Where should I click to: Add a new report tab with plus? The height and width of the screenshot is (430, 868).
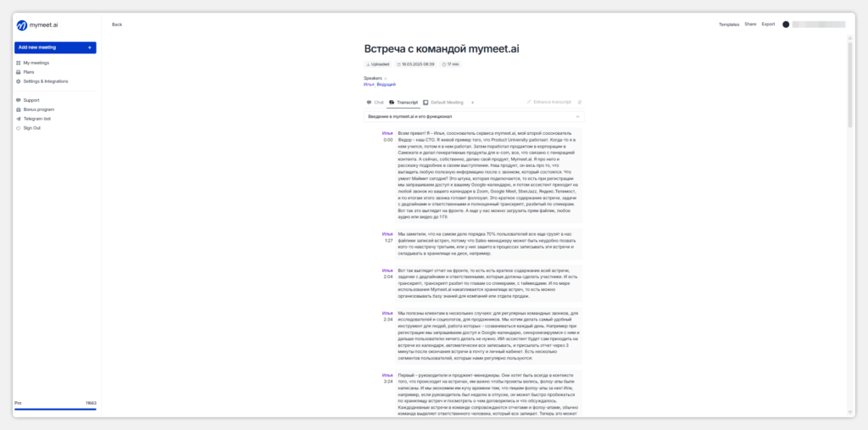472,103
